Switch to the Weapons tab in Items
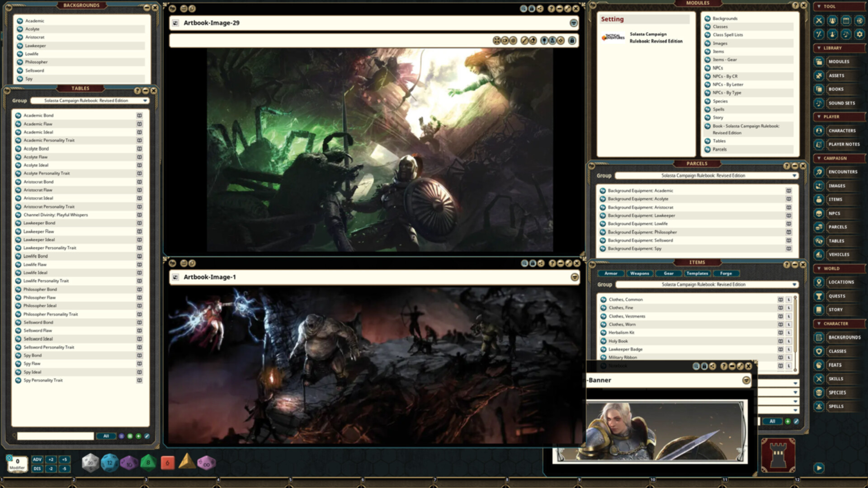868x488 pixels. [640, 273]
